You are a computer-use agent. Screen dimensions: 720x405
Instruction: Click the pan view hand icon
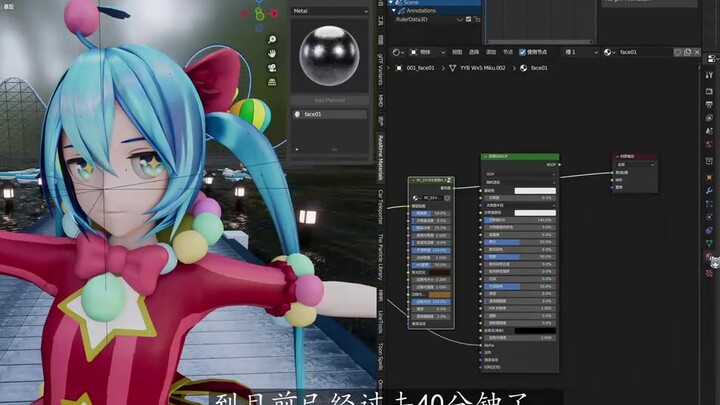click(x=272, y=54)
